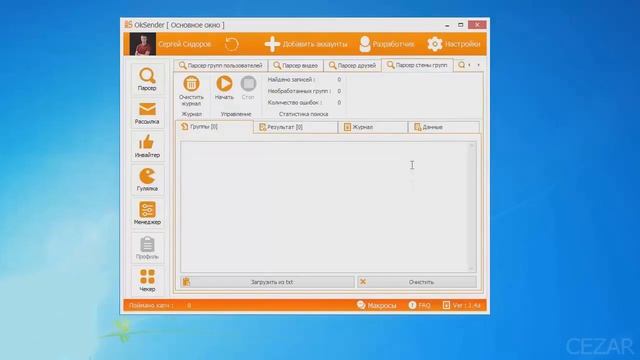Click the OkSender app icon in title bar
The image size is (640, 360).
[128, 25]
